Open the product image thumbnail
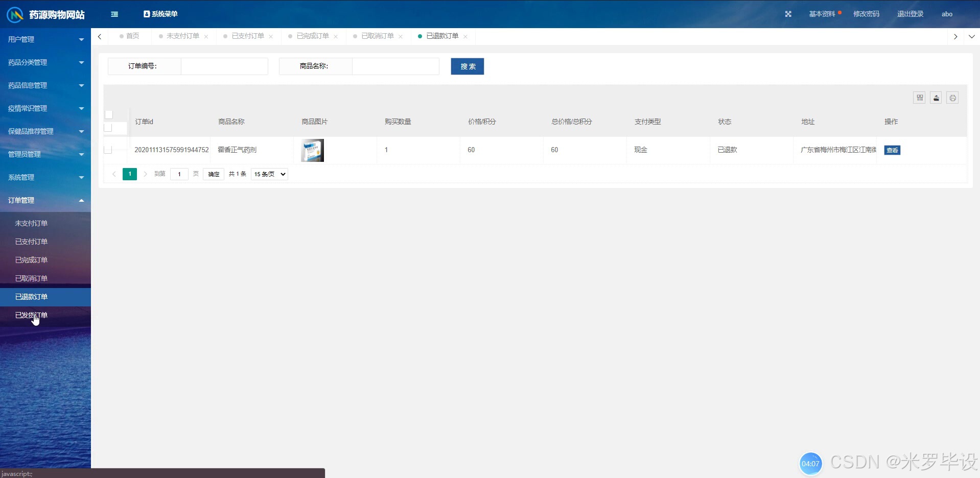 (x=312, y=150)
